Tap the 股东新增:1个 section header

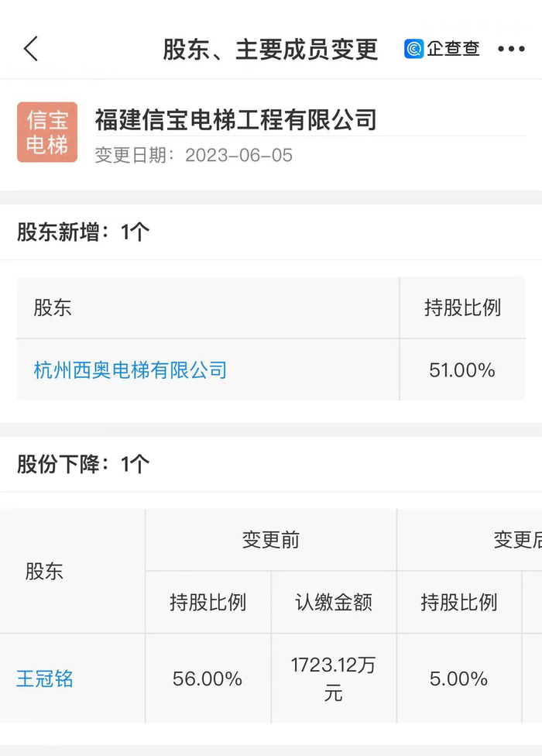[x=84, y=232]
